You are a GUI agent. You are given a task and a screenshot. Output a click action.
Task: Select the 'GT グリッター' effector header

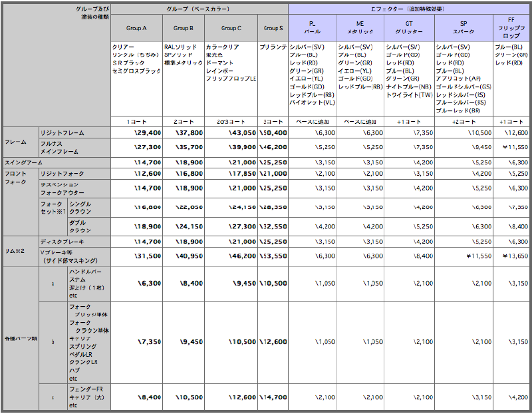[x=409, y=27]
